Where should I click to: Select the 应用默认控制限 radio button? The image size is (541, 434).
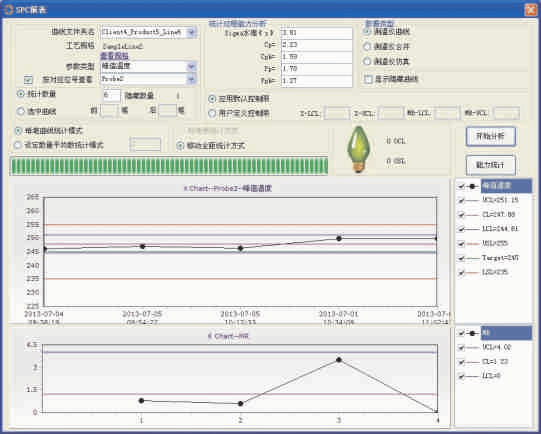(x=212, y=99)
